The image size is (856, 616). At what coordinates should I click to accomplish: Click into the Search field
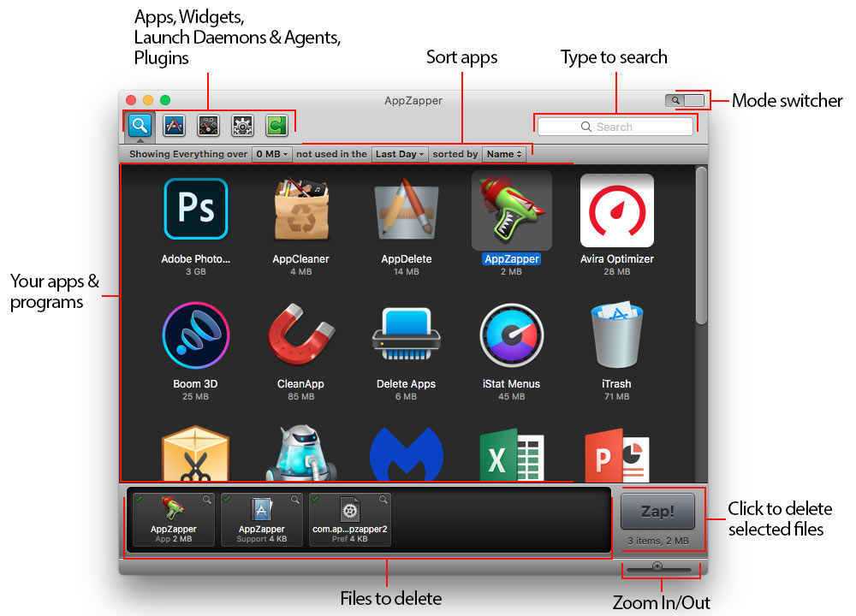615,127
